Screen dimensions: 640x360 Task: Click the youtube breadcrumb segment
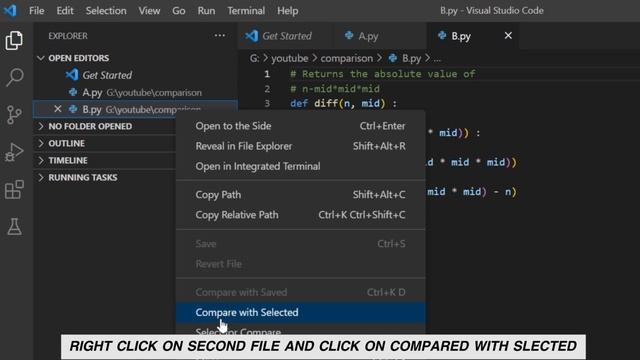click(290, 58)
